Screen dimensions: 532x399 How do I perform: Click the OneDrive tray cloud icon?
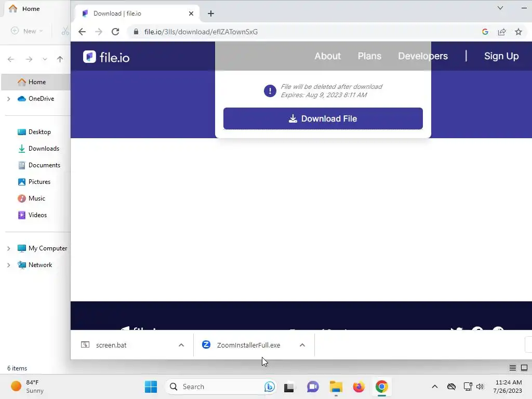click(x=451, y=387)
